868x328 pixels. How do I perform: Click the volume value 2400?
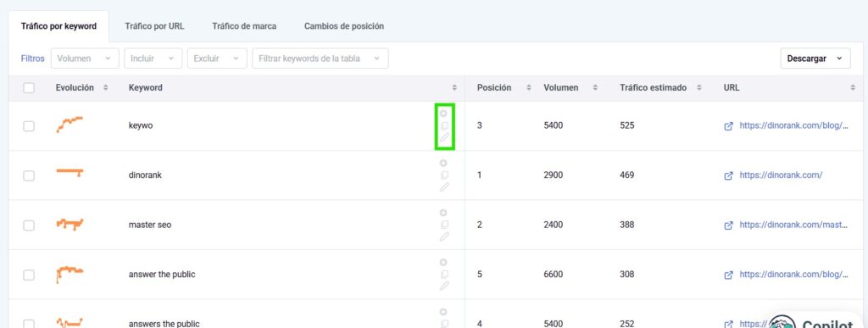[553, 225]
